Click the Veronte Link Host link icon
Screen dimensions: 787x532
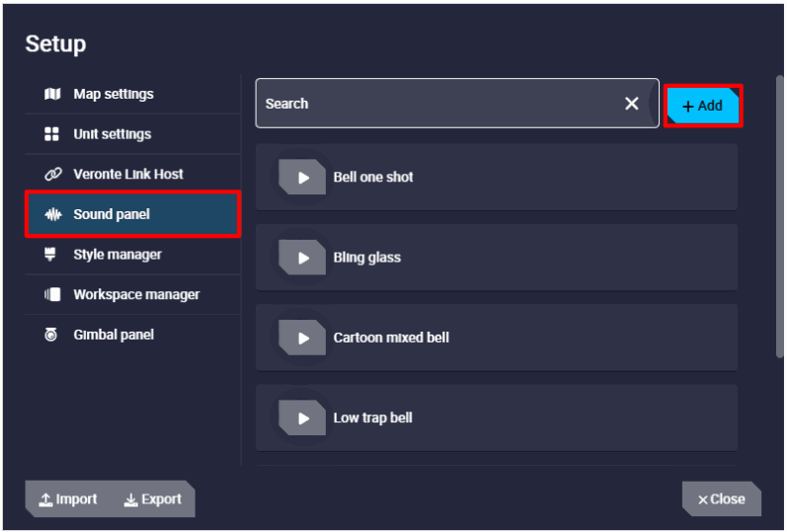click(x=52, y=175)
